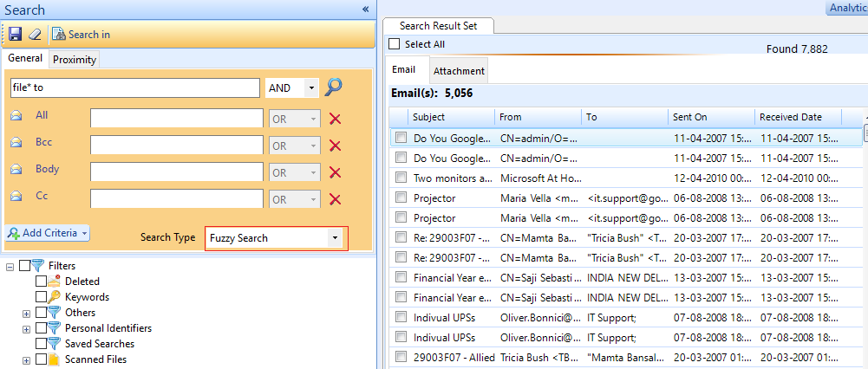Switch to the Attachment results tab

click(x=459, y=71)
